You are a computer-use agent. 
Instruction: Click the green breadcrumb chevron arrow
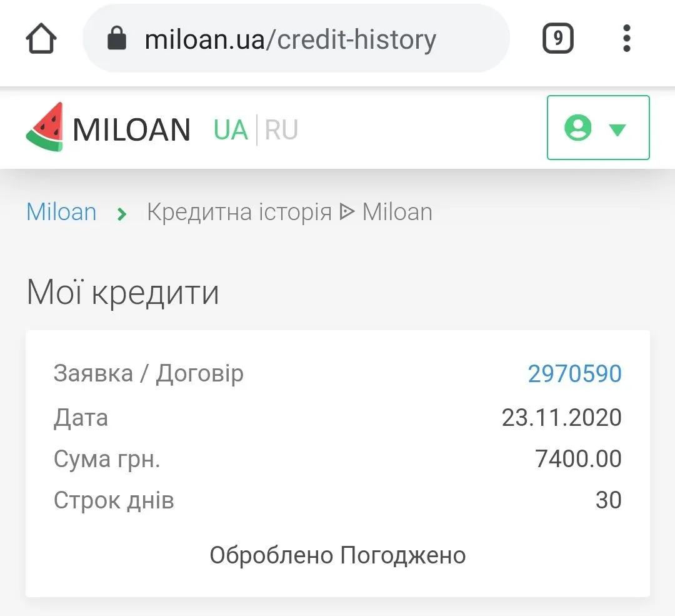click(122, 215)
